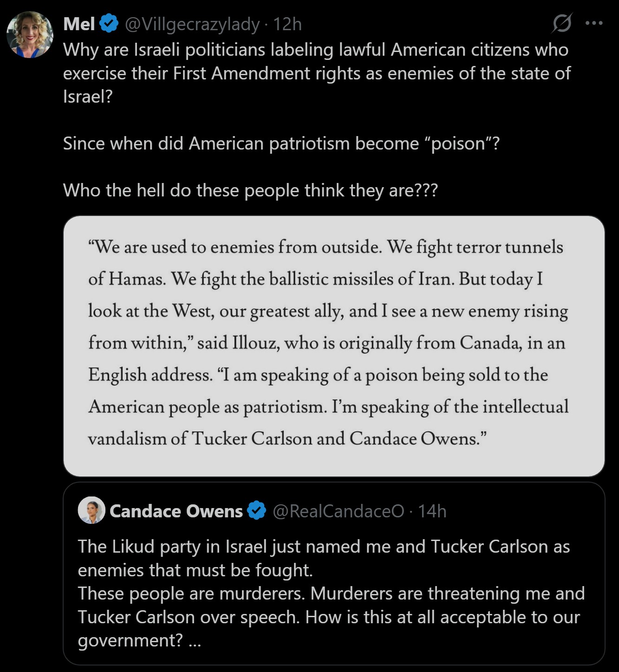Click Candace Owens' verified checkmark badge
This screenshot has height=672, width=619.
(x=256, y=510)
